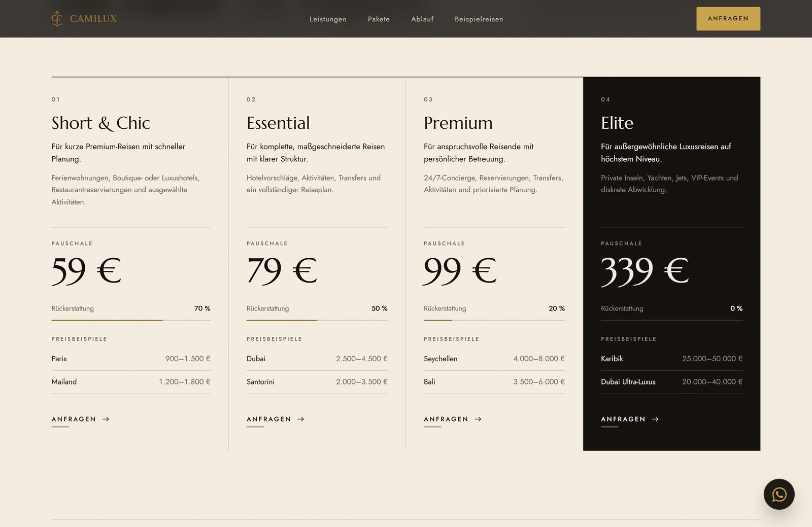Image resolution: width=812 pixels, height=527 pixels.
Task: Request the Premium package via Anfragen
Action: coord(452,419)
